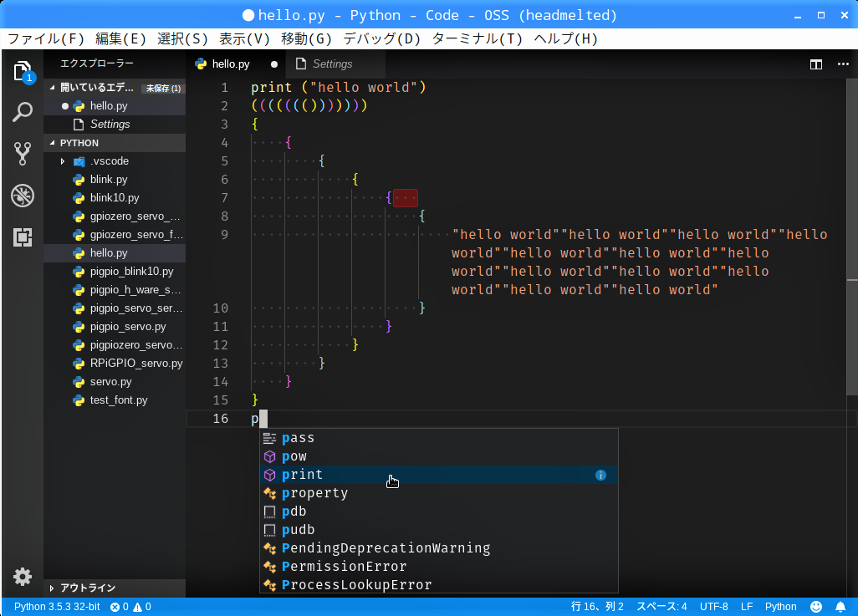
Task: Open the 編集(E) menu
Action: (x=121, y=38)
